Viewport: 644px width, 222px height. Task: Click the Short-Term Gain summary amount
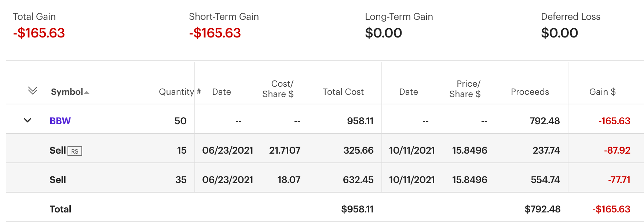coord(215,33)
